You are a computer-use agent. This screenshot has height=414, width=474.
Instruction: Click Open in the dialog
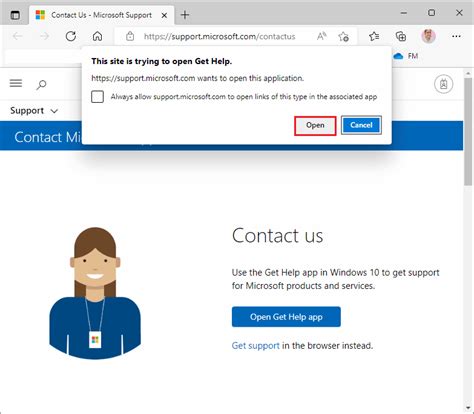(315, 125)
